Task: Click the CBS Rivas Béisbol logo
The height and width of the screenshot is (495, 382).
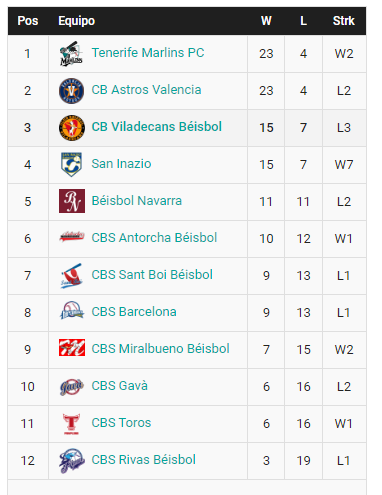Action: click(x=72, y=461)
